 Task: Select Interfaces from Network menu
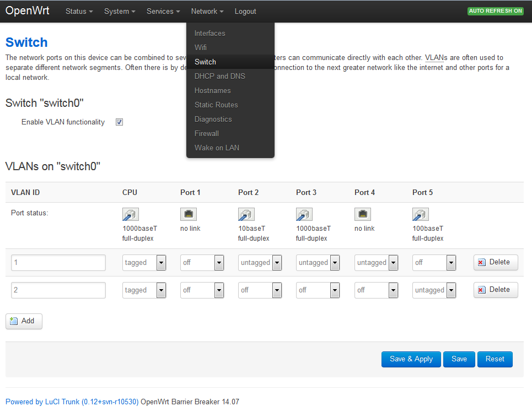point(230,33)
